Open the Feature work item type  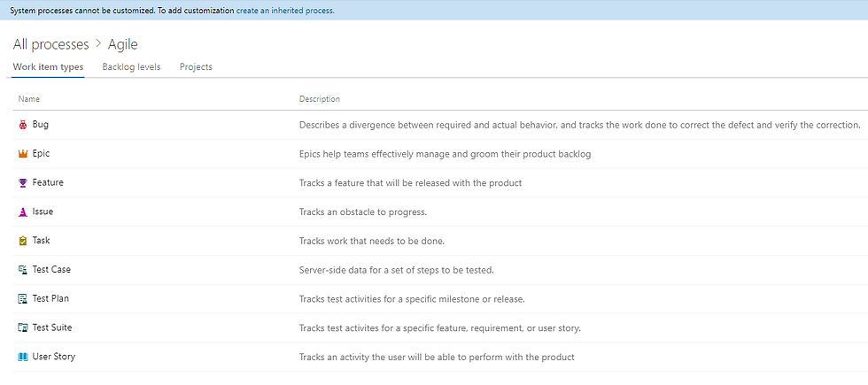tap(48, 182)
